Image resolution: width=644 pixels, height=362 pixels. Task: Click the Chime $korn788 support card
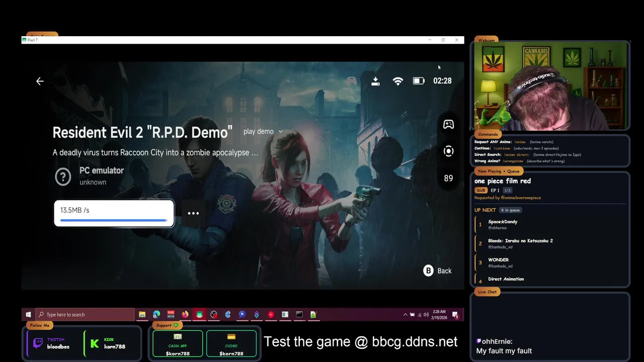231,344
